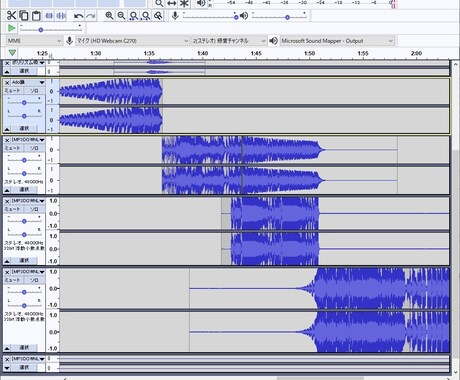Mute the second MP3 track
This screenshot has height=380, width=460.
tap(13, 209)
